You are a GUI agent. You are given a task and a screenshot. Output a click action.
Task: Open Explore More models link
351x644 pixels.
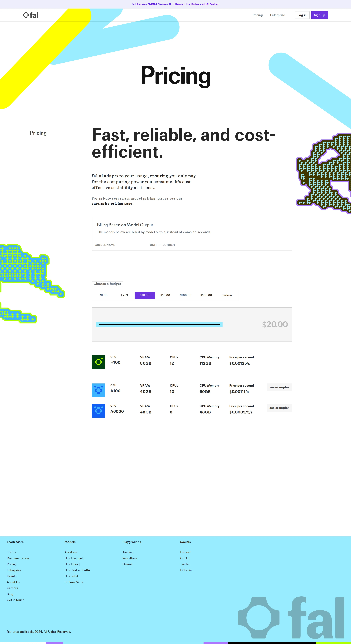[74, 582]
